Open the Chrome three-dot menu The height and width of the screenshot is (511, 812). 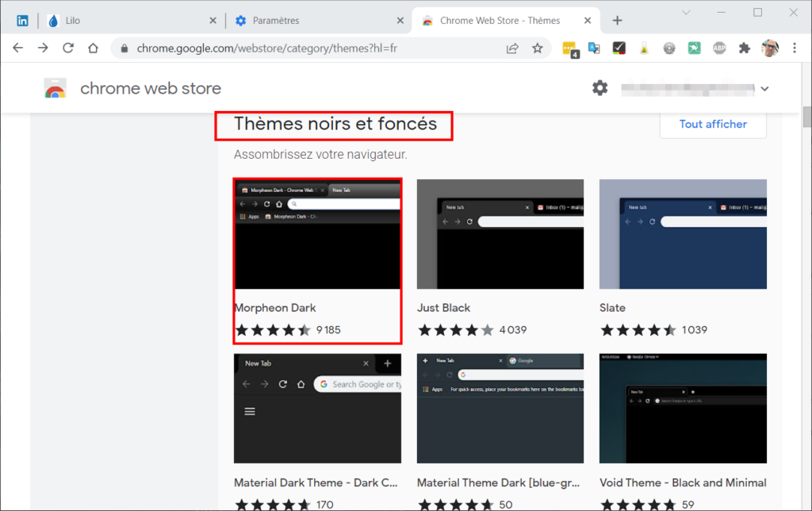tap(795, 48)
